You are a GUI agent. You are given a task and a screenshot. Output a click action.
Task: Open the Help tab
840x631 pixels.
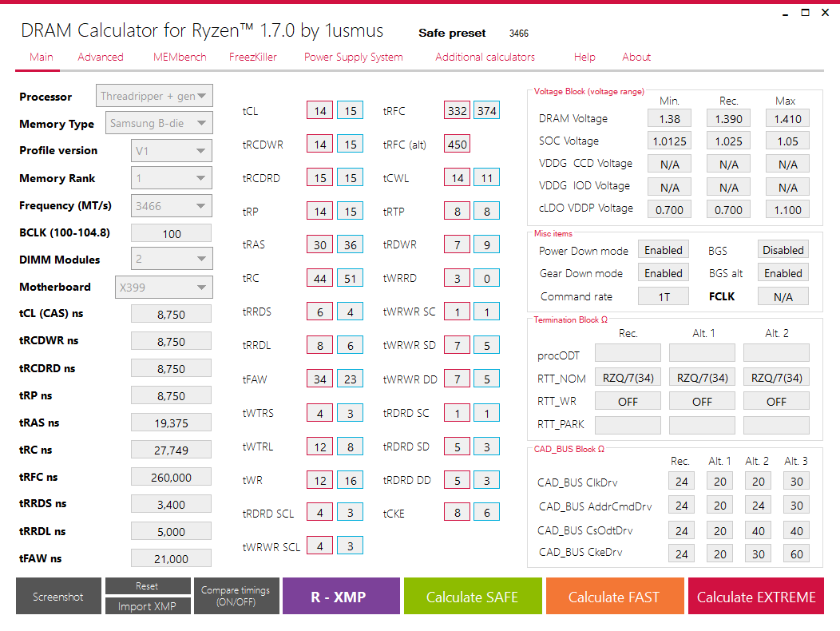tap(584, 57)
